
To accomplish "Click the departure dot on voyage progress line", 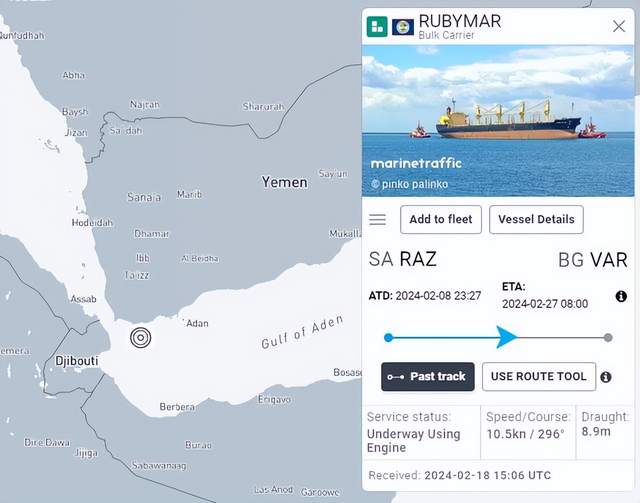I will click(x=388, y=337).
